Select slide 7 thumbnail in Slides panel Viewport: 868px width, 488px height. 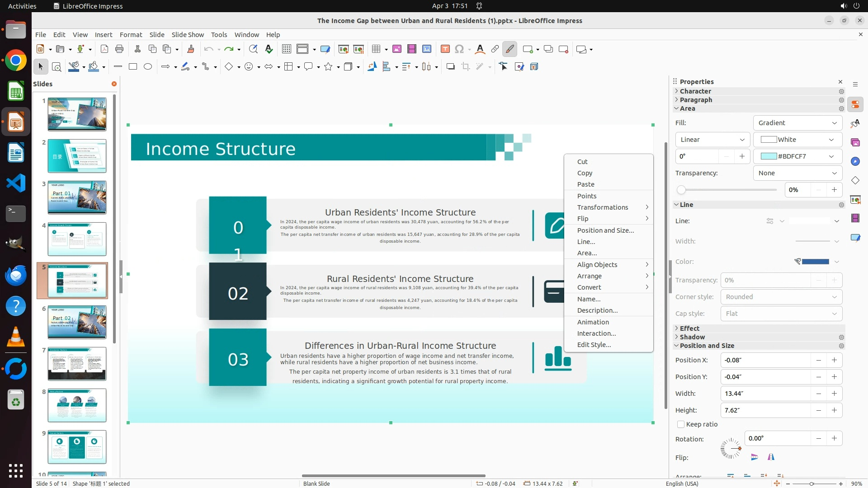tap(77, 364)
